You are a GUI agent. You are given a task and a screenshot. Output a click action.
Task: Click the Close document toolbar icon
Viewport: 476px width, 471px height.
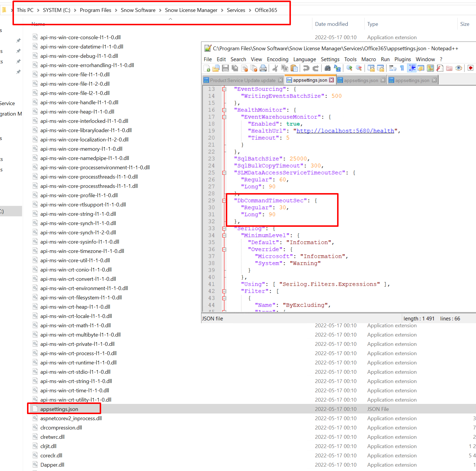[x=245, y=68]
